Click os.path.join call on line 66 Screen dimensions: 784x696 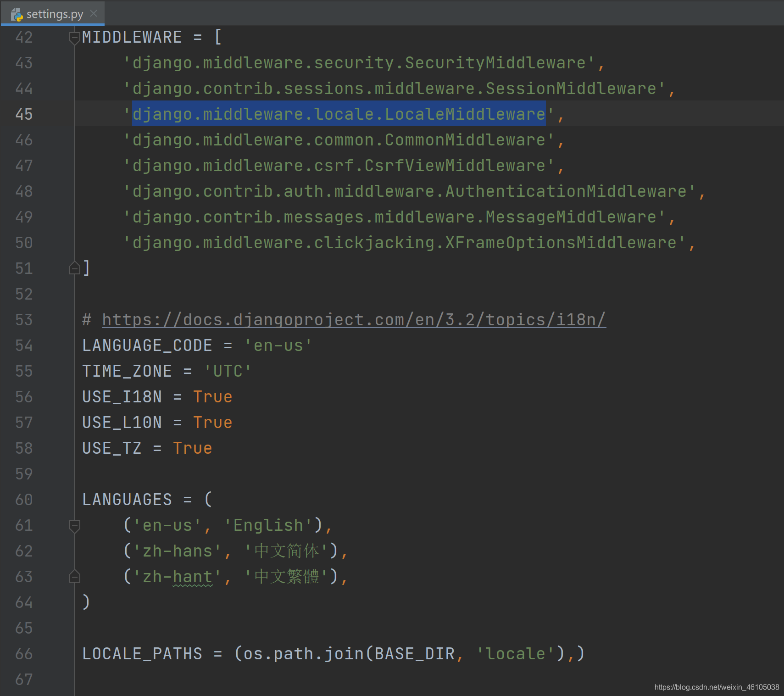point(304,653)
